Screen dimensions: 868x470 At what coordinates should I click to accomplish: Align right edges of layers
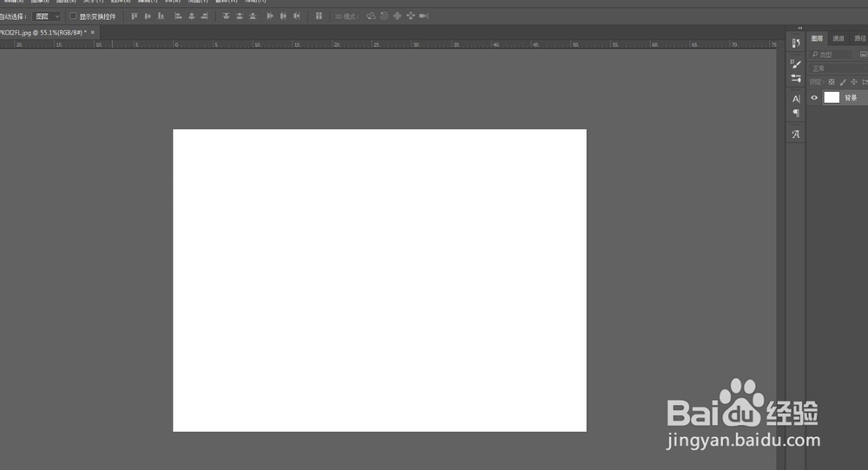tap(204, 16)
